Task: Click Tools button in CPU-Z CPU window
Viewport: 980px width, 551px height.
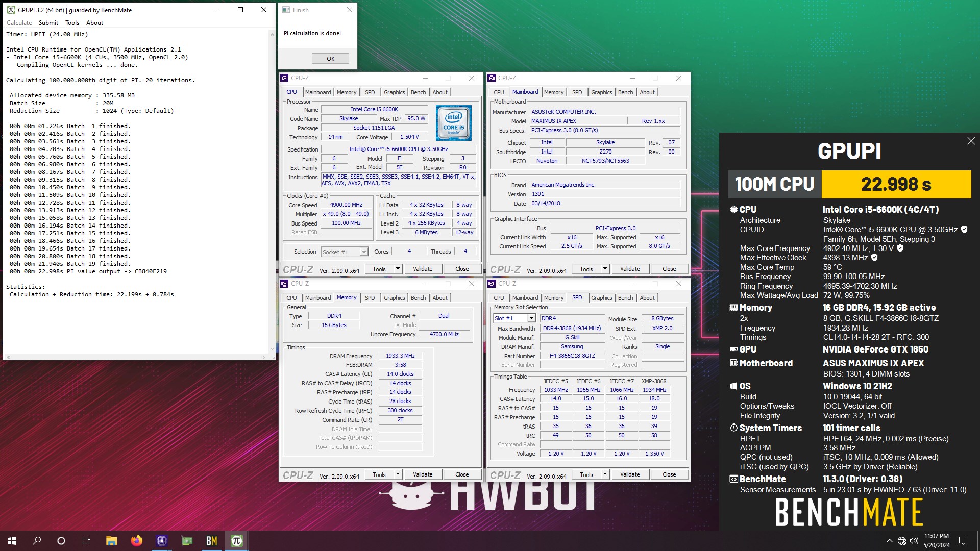Action: [x=379, y=269]
